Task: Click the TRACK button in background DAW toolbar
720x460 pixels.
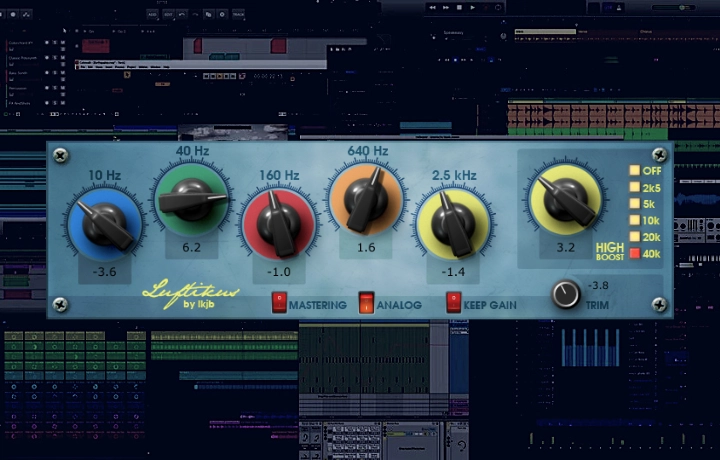Action: (239, 14)
